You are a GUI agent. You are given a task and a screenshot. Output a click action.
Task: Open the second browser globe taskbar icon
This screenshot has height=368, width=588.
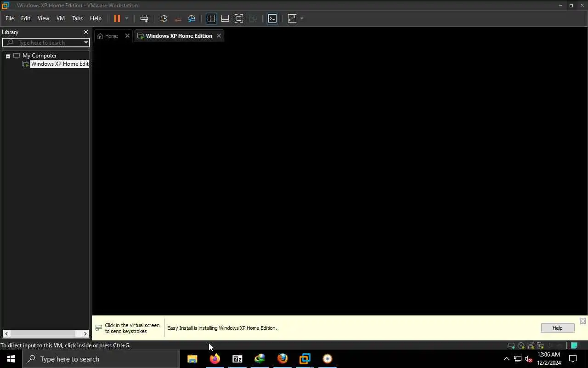283,359
